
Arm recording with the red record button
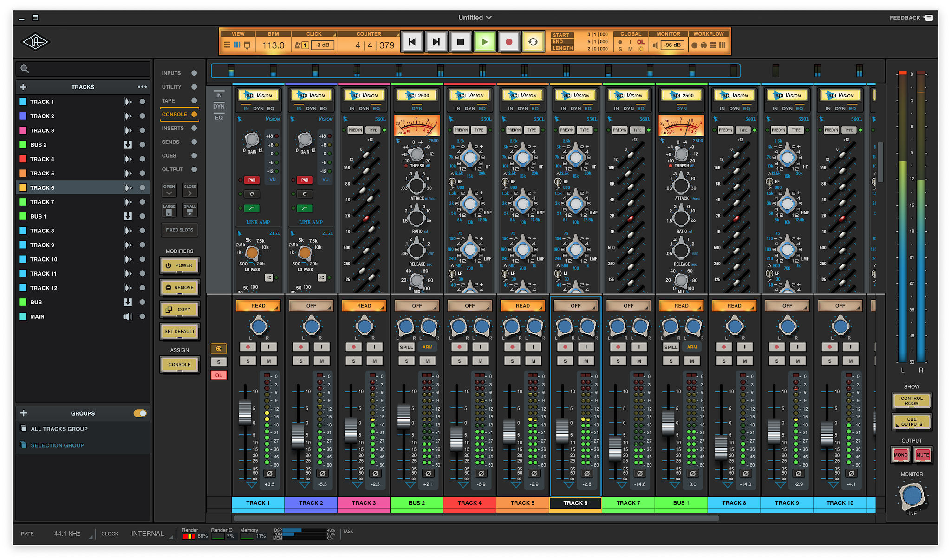[x=508, y=42]
